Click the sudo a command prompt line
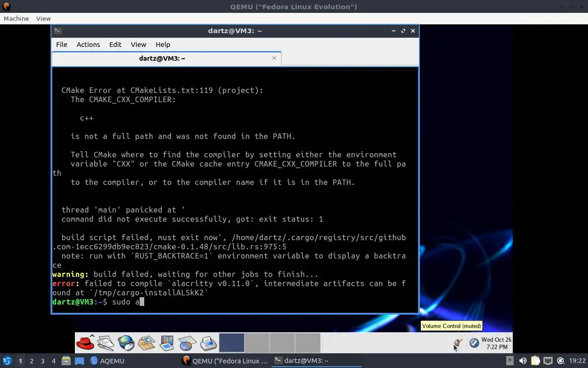 click(x=98, y=302)
